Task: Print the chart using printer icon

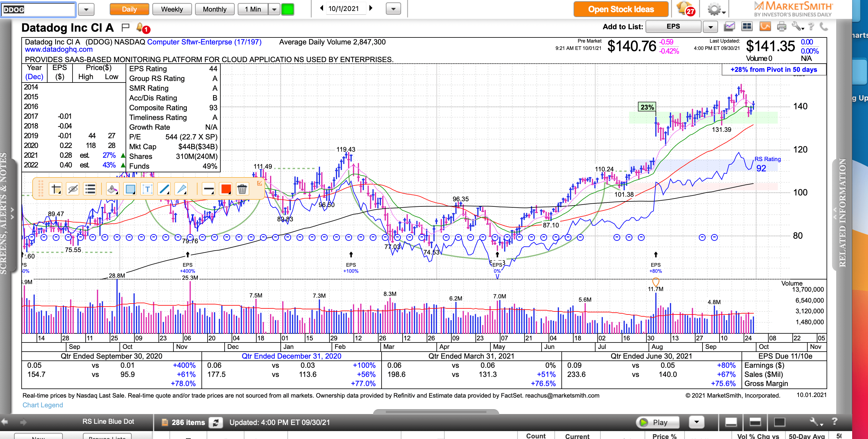Action: pyautogui.click(x=781, y=26)
